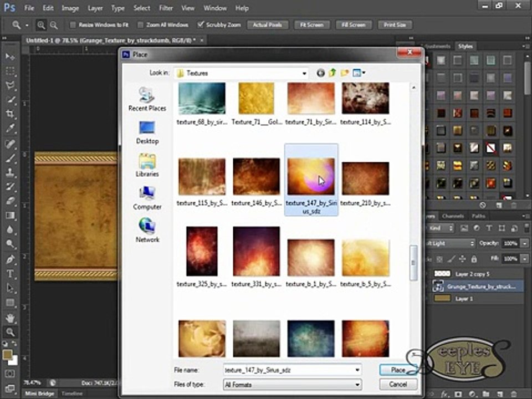Filter layers by type layers icon

point(489,228)
